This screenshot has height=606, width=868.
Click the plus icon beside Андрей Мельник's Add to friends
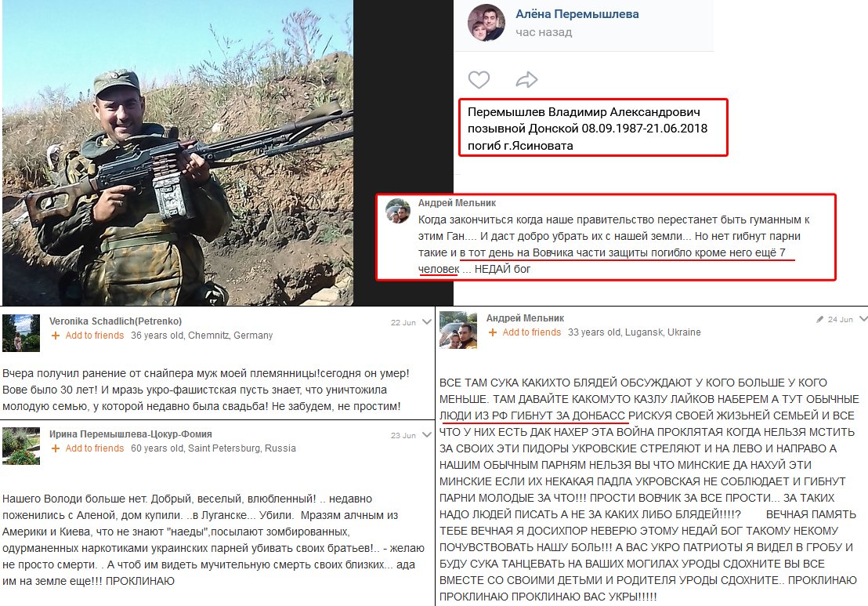(x=493, y=332)
